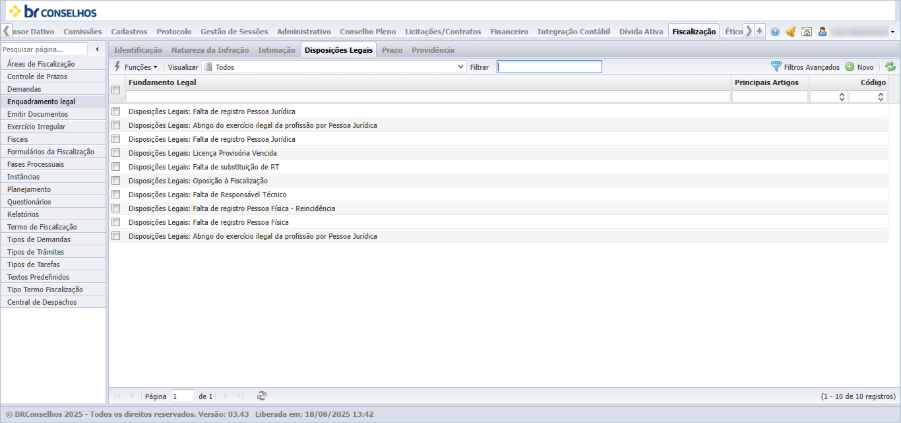Go to the last page using the pager icon

240,396
